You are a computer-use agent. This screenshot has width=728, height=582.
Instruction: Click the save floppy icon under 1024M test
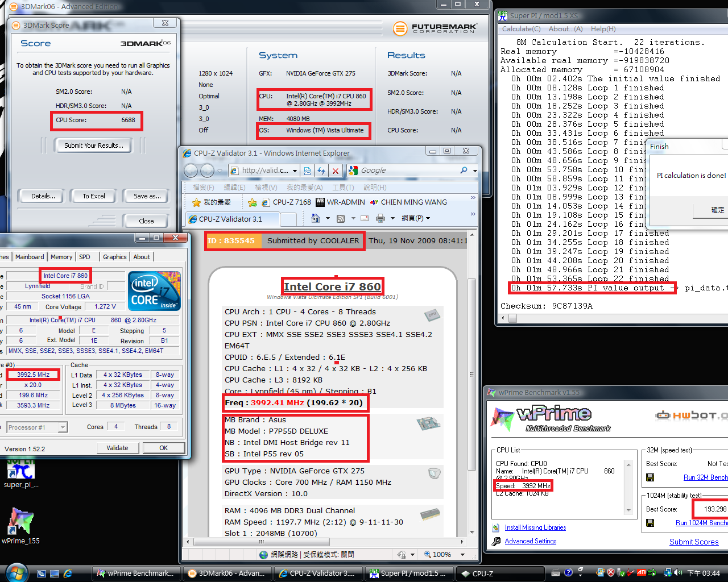[x=650, y=523]
